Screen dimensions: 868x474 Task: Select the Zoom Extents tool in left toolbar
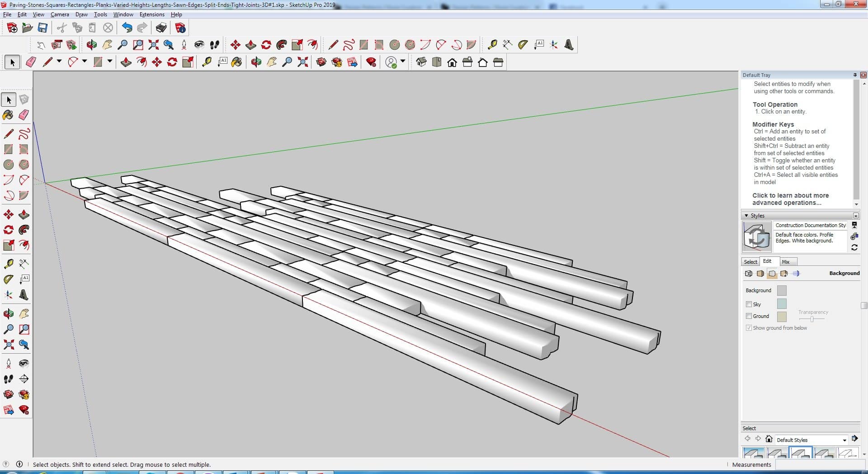pos(8,345)
